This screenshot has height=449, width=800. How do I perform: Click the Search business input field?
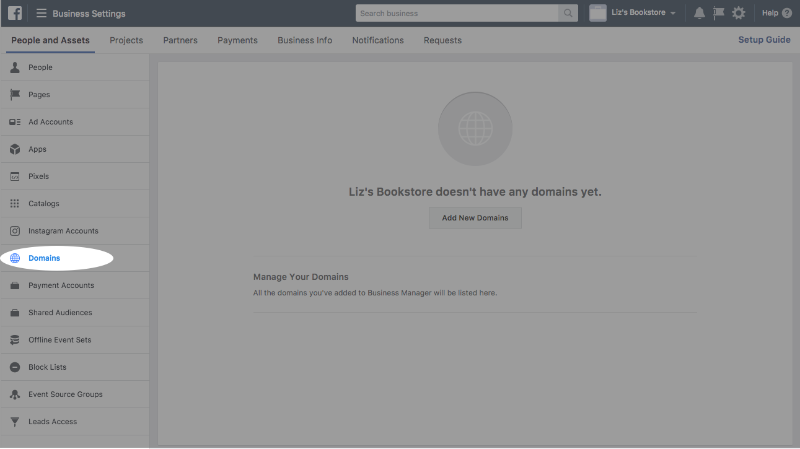pos(457,13)
